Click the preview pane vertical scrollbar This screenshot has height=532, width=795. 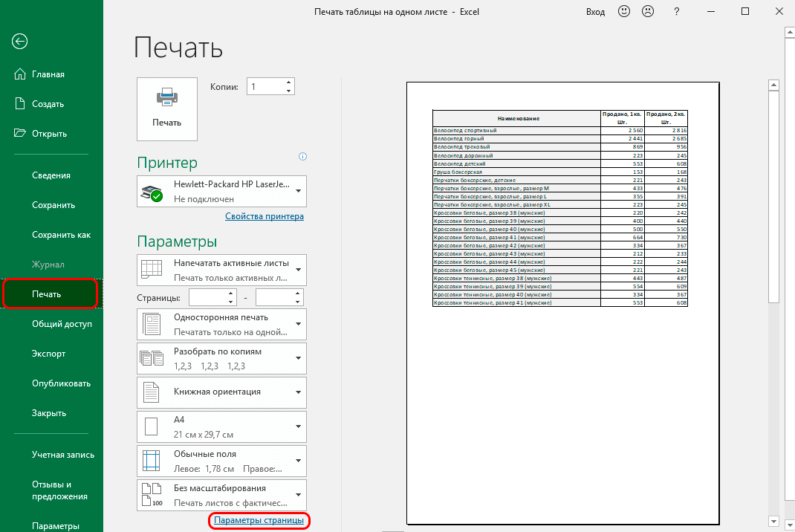click(773, 302)
